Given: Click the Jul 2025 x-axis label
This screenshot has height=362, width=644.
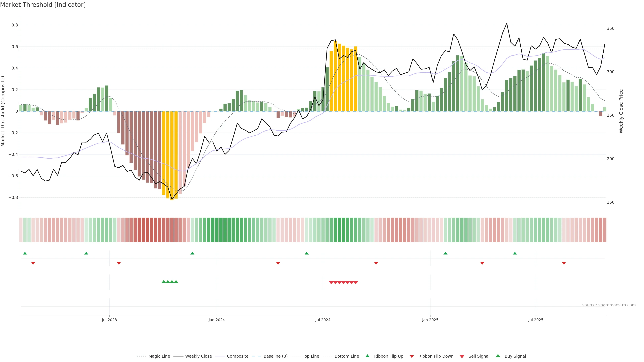Looking at the screenshot, I should [x=536, y=320].
